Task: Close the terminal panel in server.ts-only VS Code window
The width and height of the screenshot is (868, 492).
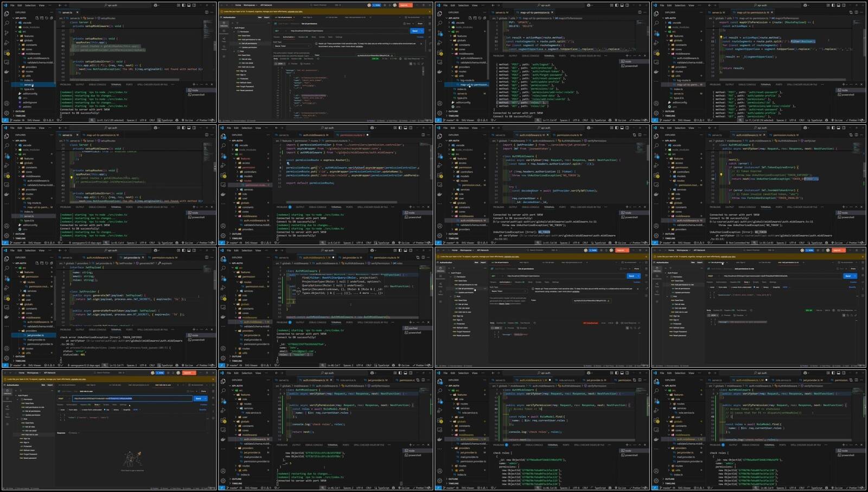Action: pos(212,85)
